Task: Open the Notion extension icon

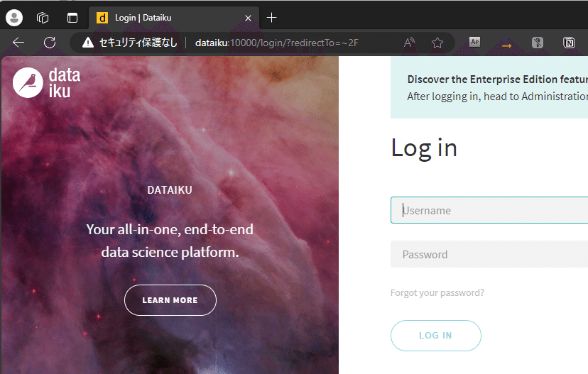Action: pos(569,43)
